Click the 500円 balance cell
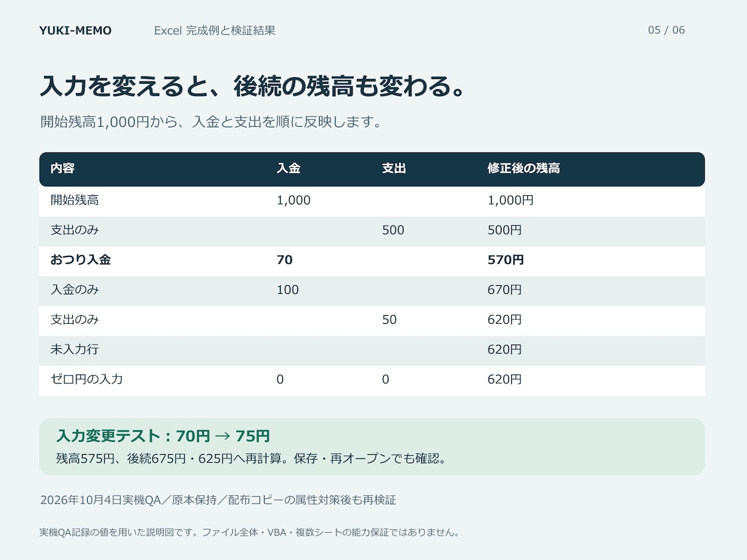Screen dimensions: 747x560 (505, 230)
